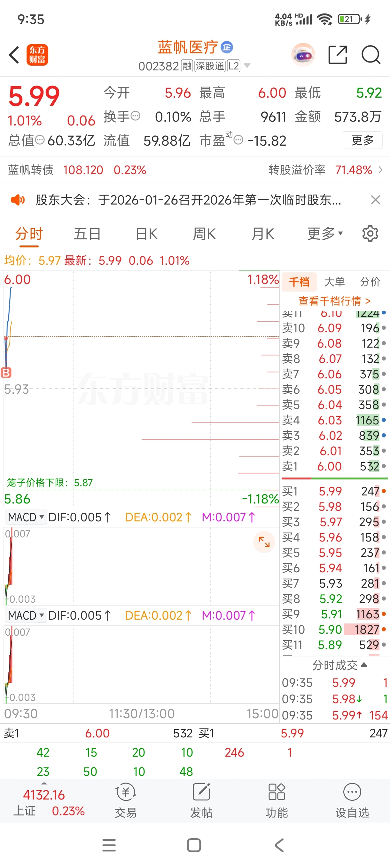Tap 买10 row at 5.90
This screenshot has width=390, height=868.
(x=334, y=630)
